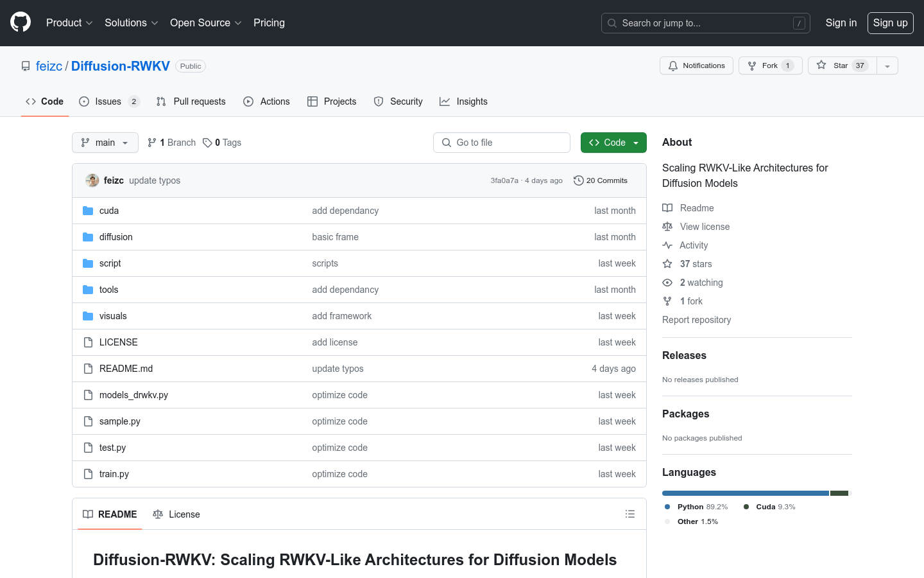Select the README tab in file viewer
This screenshot has height=578, width=924.
click(110, 514)
